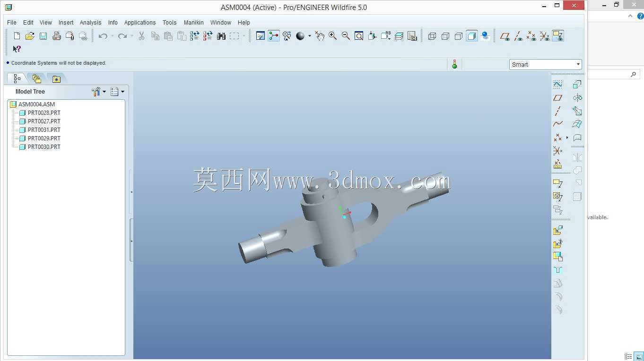The width and height of the screenshot is (644, 361).
Task: Select PRT0028.PRT in the Model Tree
Action: (44, 113)
